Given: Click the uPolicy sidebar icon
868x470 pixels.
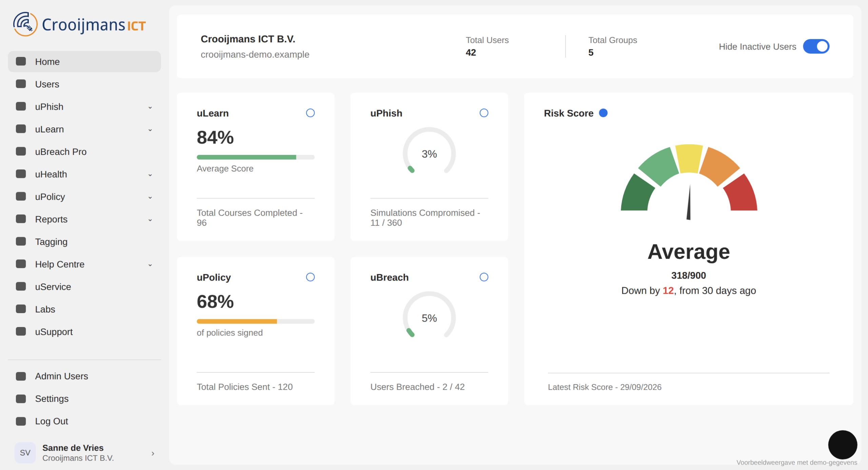Looking at the screenshot, I should click(x=21, y=197).
